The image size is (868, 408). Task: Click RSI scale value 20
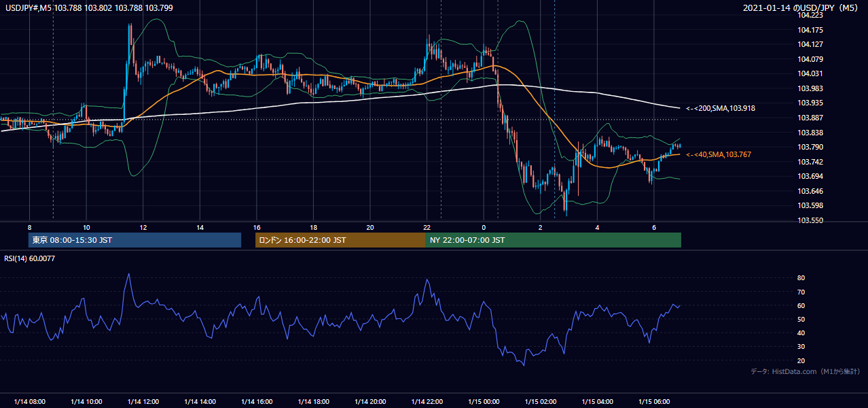coord(801,360)
